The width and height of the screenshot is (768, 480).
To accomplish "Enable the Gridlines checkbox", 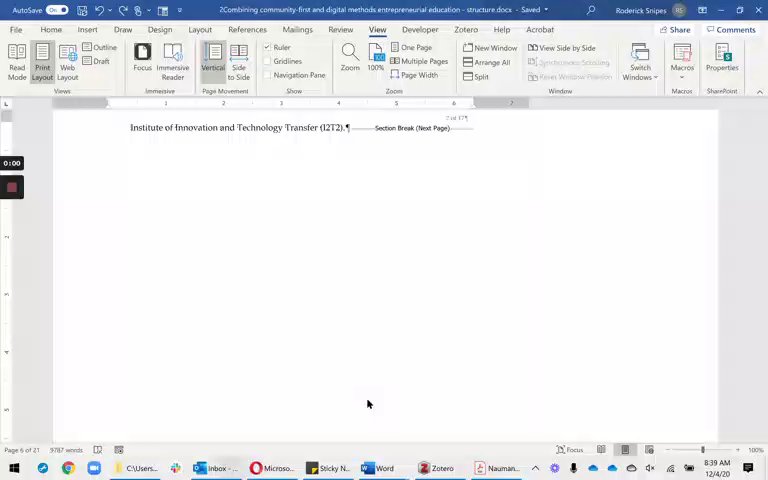I will tap(267, 61).
